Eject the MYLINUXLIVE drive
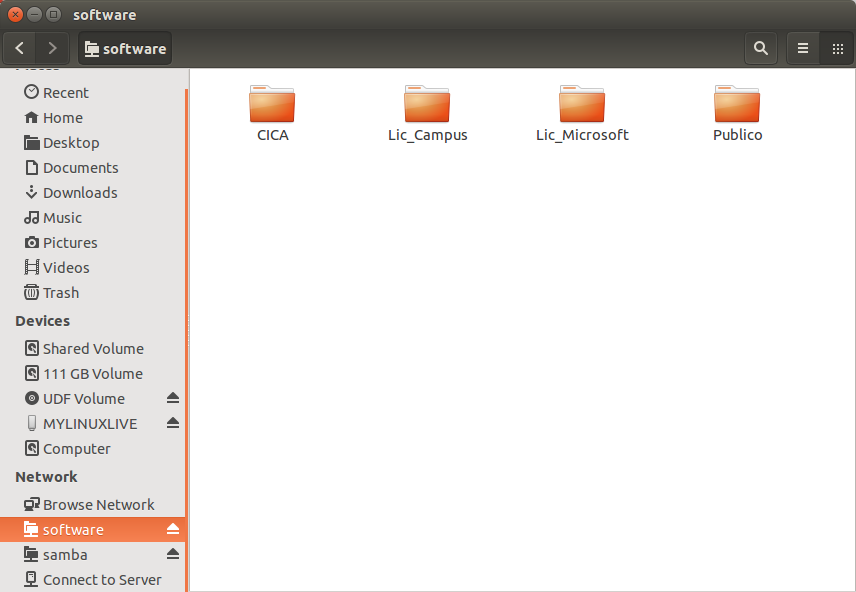 coord(173,423)
